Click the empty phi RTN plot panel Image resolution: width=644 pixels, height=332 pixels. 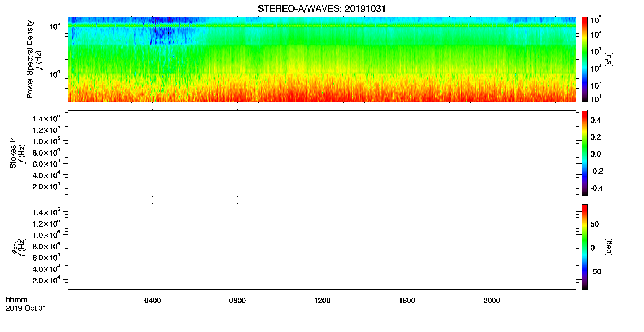pyautogui.click(x=322, y=247)
